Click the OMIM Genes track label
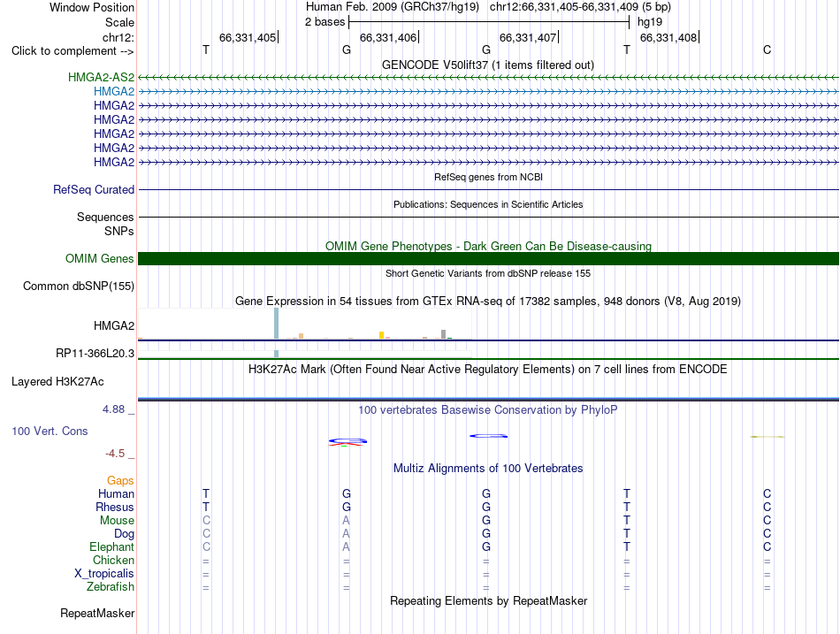 coord(100,258)
